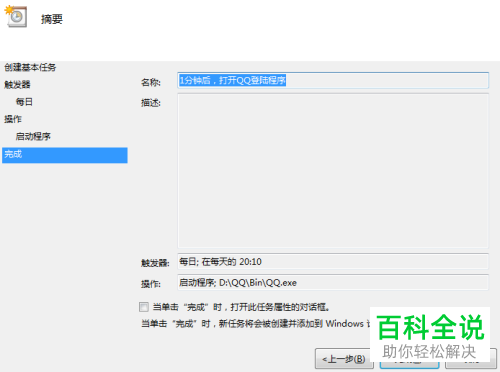Click inside the 描述 text area
500x372 pixels.
point(333,171)
